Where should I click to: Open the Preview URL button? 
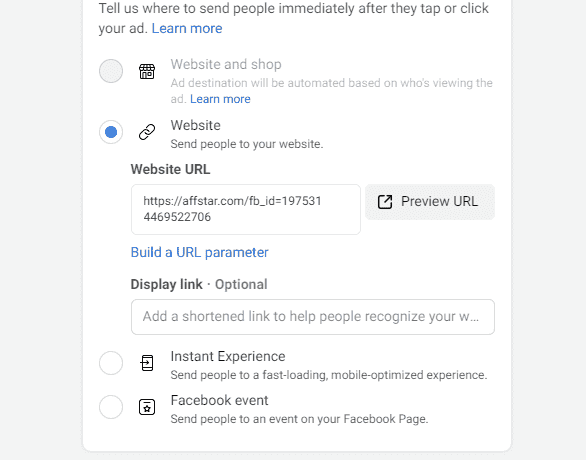pyautogui.click(x=430, y=202)
